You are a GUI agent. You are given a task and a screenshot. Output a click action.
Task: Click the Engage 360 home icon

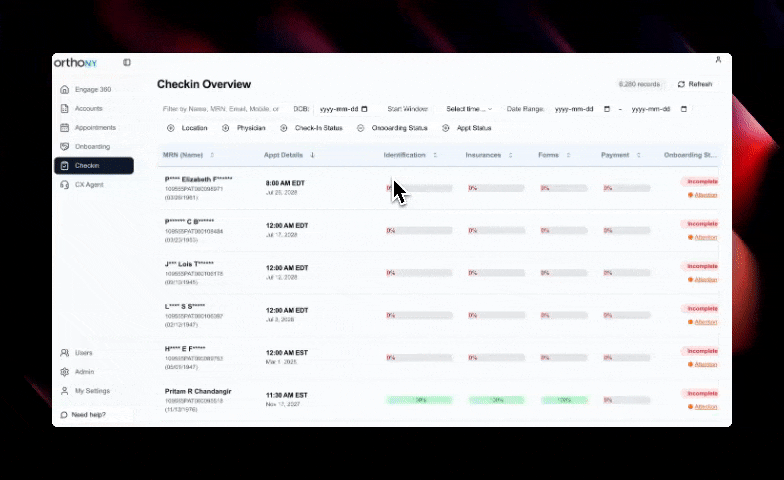(x=65, y=90)
